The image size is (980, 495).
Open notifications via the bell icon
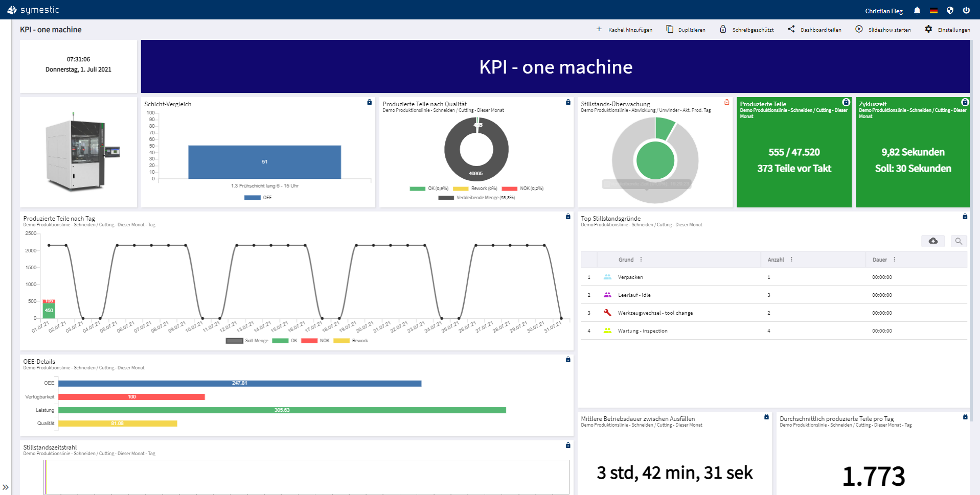917,10
